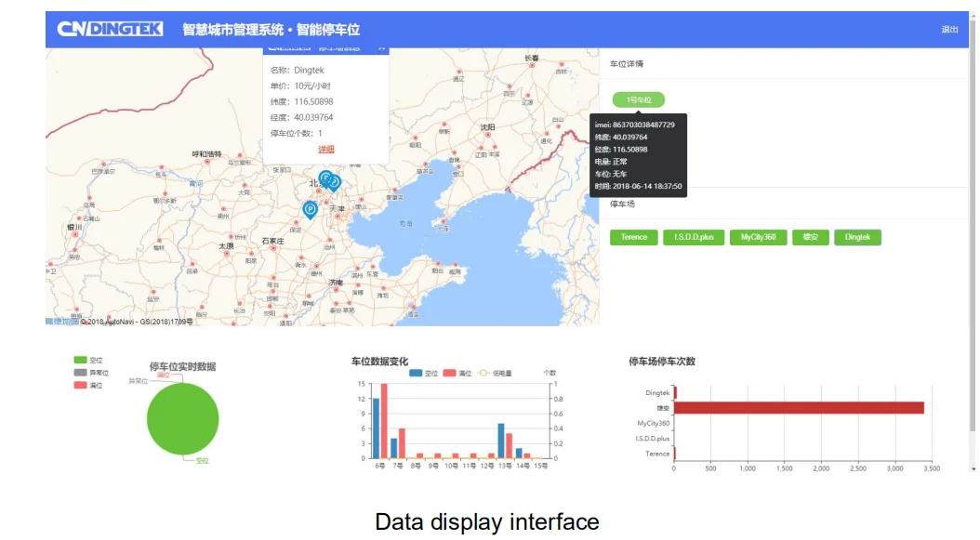Click the parking marker southwest of Beijing
The width and height of the screenshot is (980, 540).
pos(310,210)
